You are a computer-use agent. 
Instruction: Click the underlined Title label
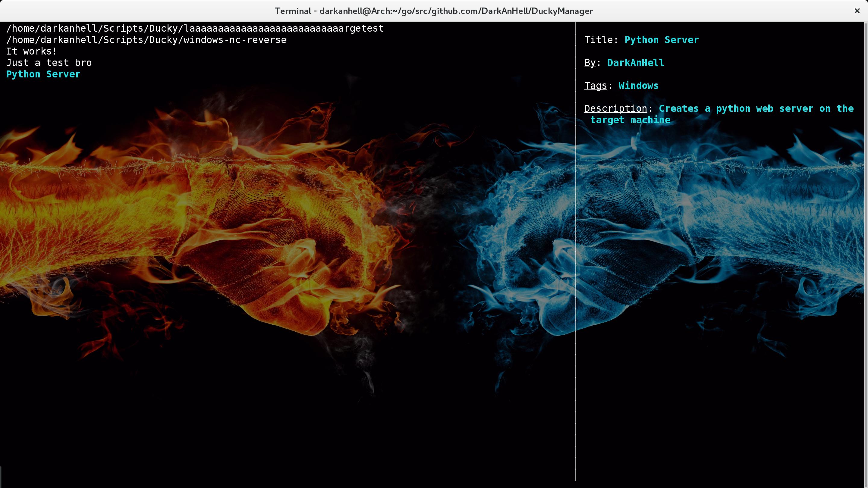pyautogui.click(x=598, y=40)
